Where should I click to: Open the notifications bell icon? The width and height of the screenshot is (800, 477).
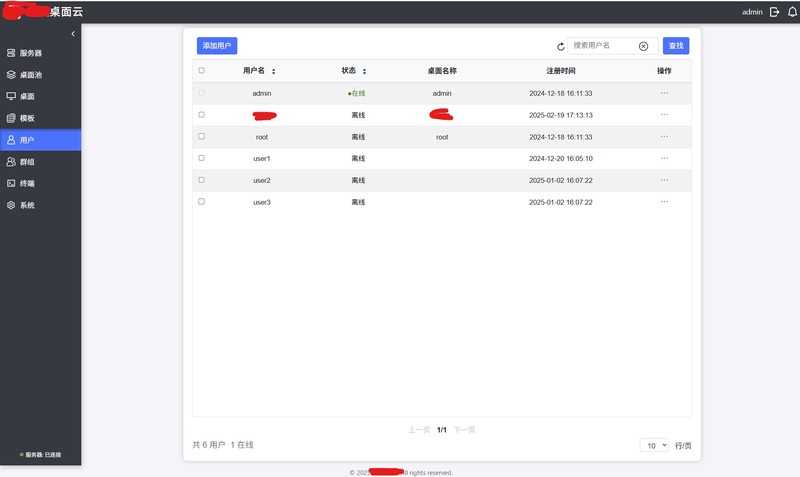pos(792,12)
